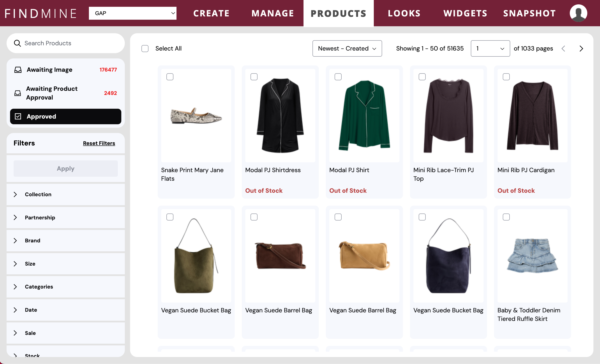Viewport: 600px width, 364px height.
Task: Expand the Sale filter
Action: [x=66, y=333]
